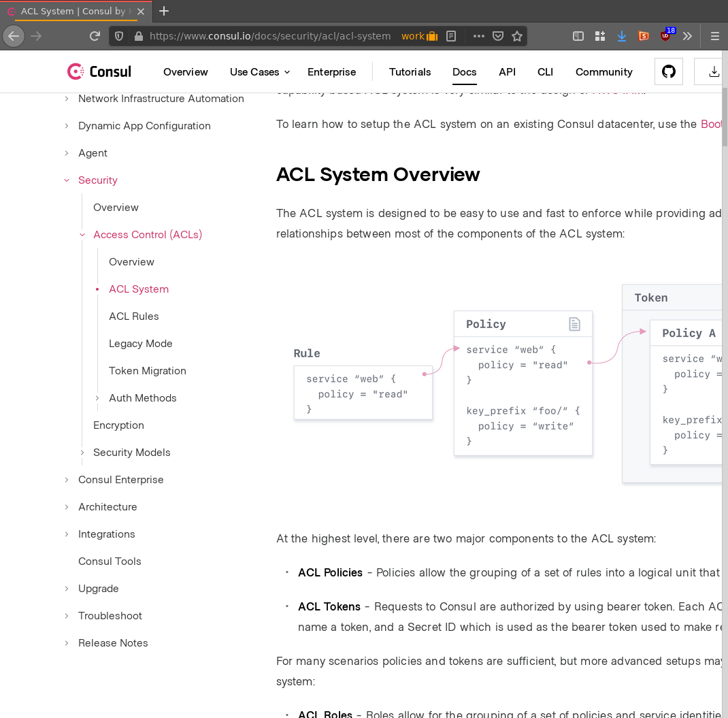Image resolution: width=728 pixels, height=718 pixels.
Task: Expand Dynamic App Configuration section chevron
Action: coord(67,126)
